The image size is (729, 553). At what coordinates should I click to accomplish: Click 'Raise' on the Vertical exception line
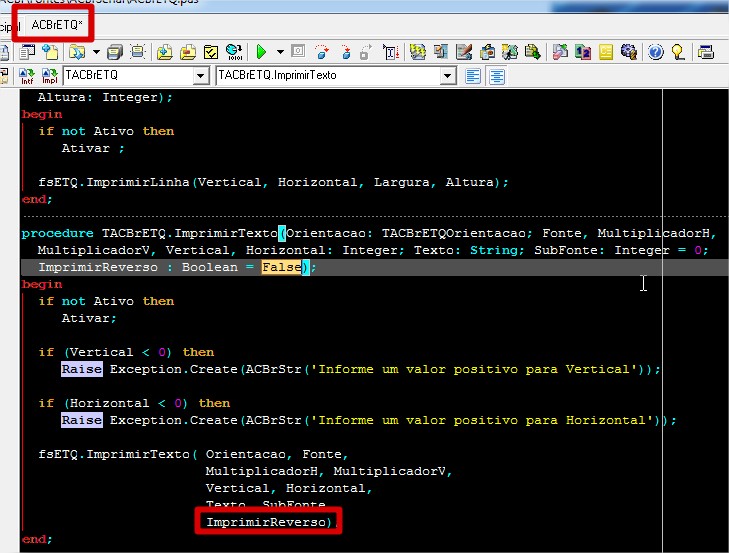(82, 369)
